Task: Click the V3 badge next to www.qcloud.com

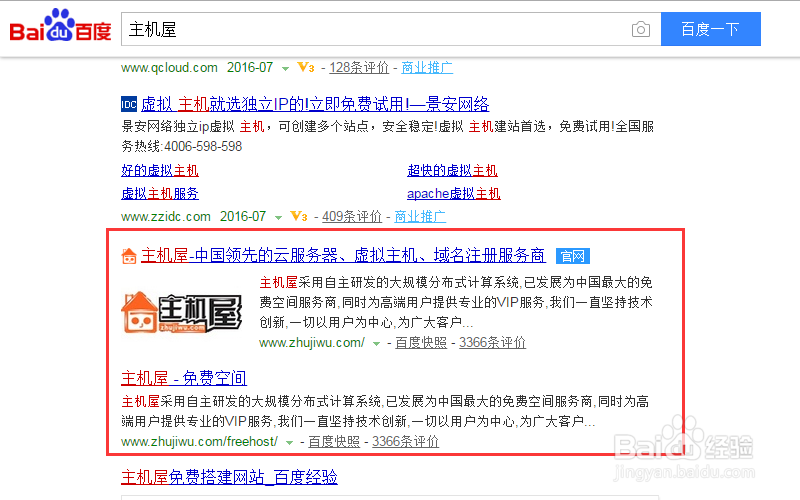Action: [x=306, y=67]
